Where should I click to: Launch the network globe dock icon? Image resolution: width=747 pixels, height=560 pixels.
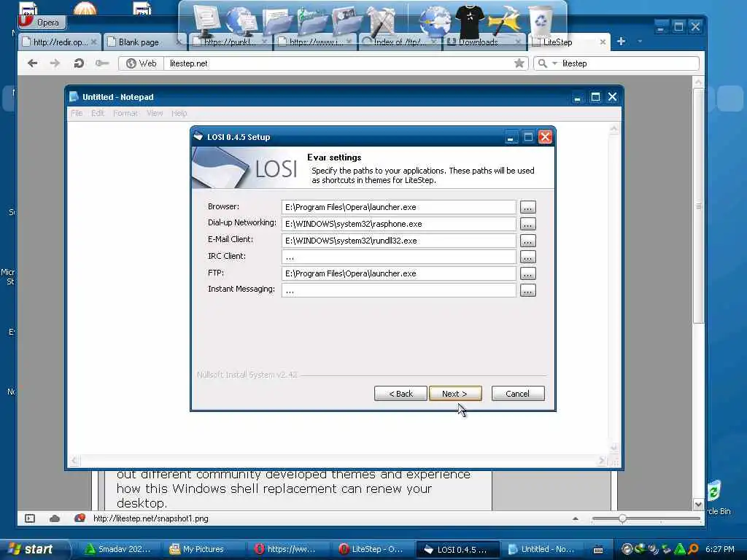241,21
